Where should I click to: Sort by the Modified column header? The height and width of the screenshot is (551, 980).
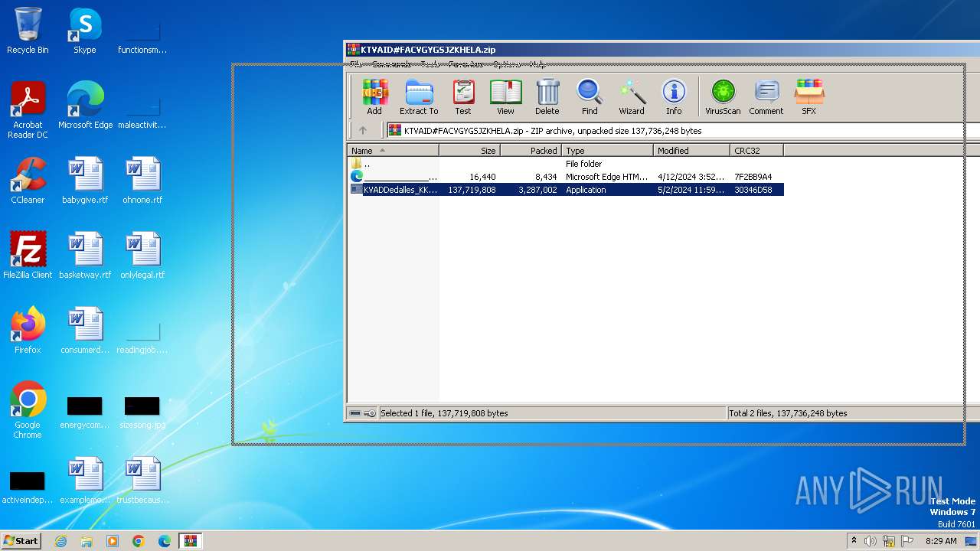click(692, 151)
